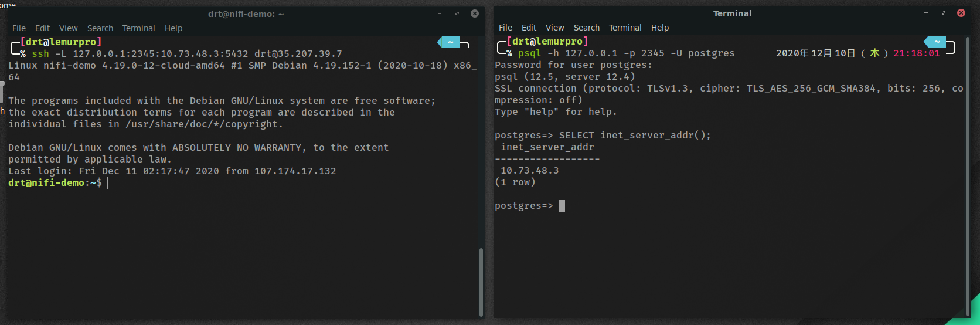The image size is (980, 325).
Task: Open Help menu in left terminal
Action: click(173, 28)
